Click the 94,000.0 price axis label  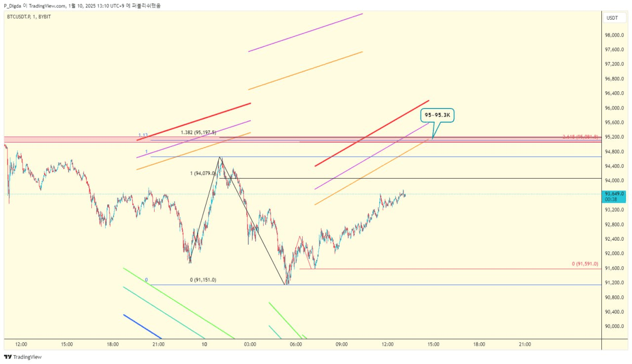(x=615, y=181)
